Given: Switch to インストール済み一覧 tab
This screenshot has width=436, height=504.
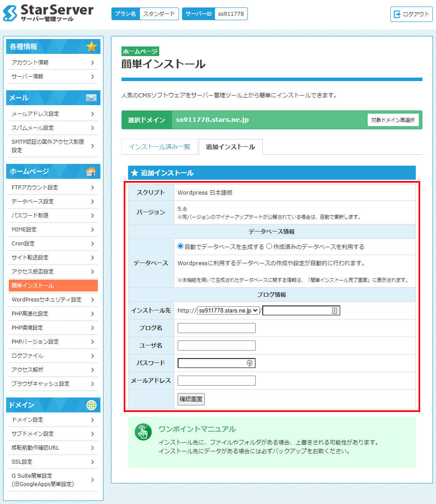Looking at the screenshot, I should click(x=160, y=147).
